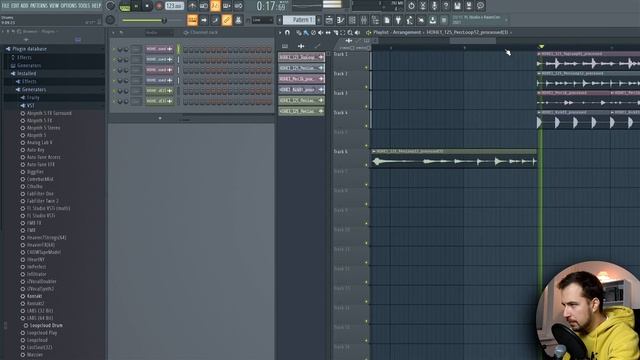Click the microphone audio recording icon
640x360 pixels.
pyautogui.click(x=434, y=6)
